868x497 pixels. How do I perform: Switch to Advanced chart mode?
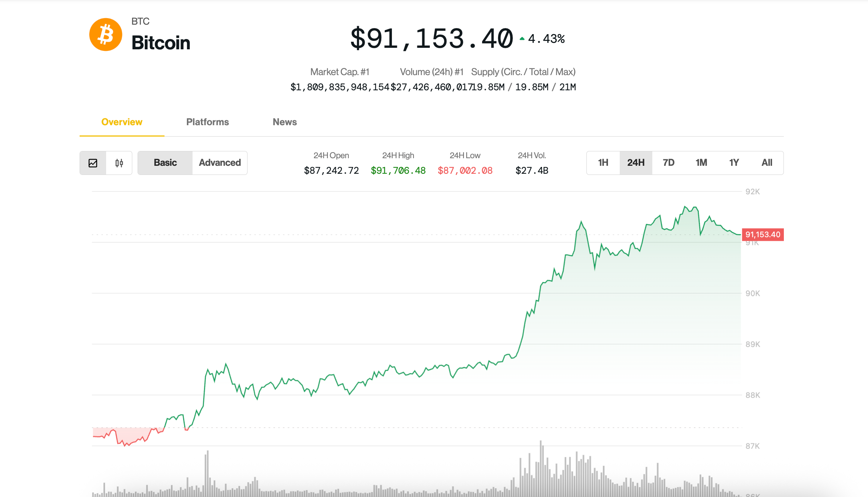pos(219,162)
